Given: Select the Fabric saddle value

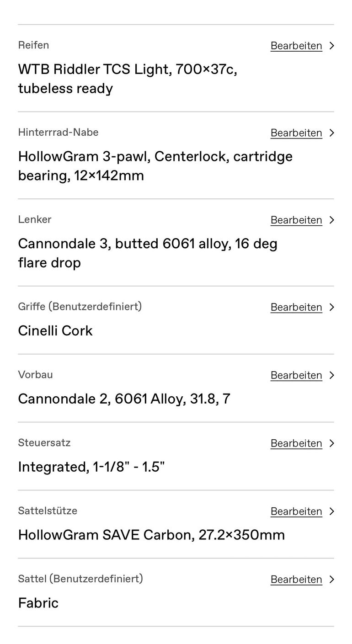Looking at the screenshot, I should [38, 603].
